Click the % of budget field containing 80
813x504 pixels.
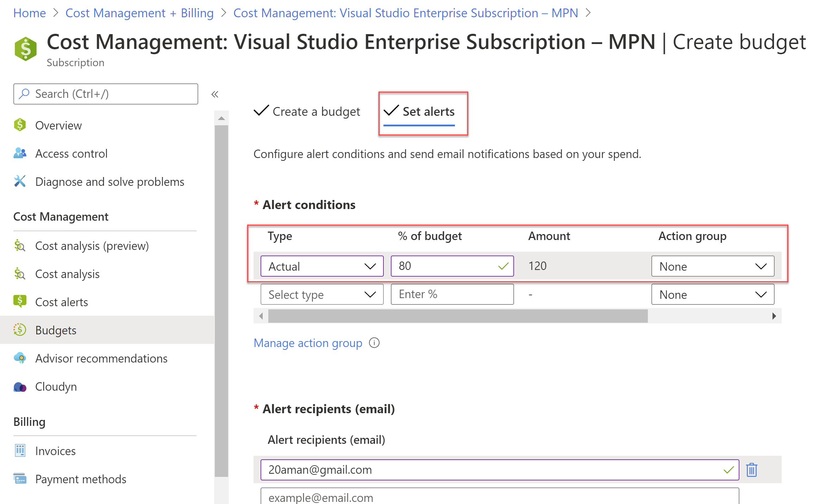(x=452, y=266)
